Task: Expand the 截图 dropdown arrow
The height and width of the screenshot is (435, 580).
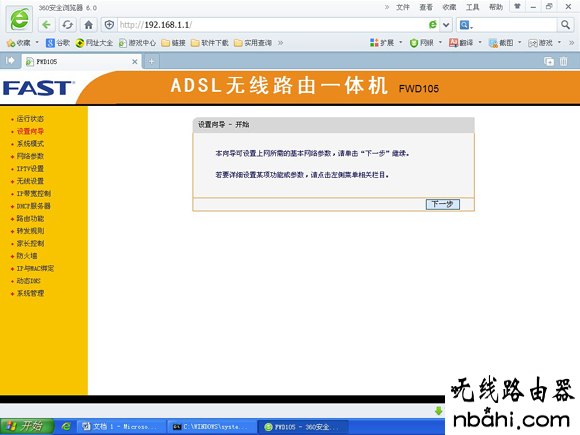Action: click(x=520, y=43)
